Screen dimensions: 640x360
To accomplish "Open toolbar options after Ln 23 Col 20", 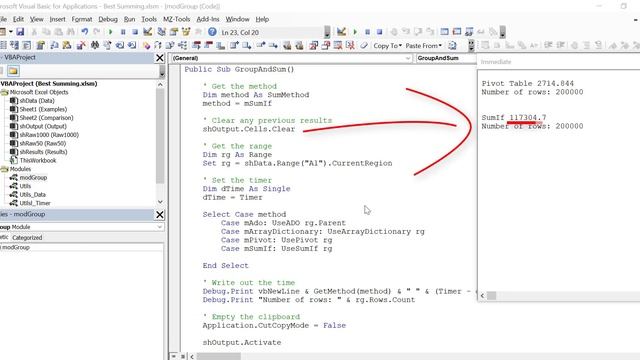I will pos(327,32).
